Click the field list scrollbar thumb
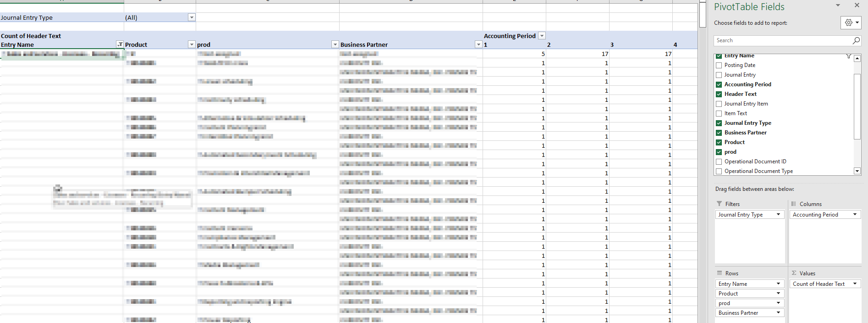Screen dimensions: 868x323 (857, 106)
